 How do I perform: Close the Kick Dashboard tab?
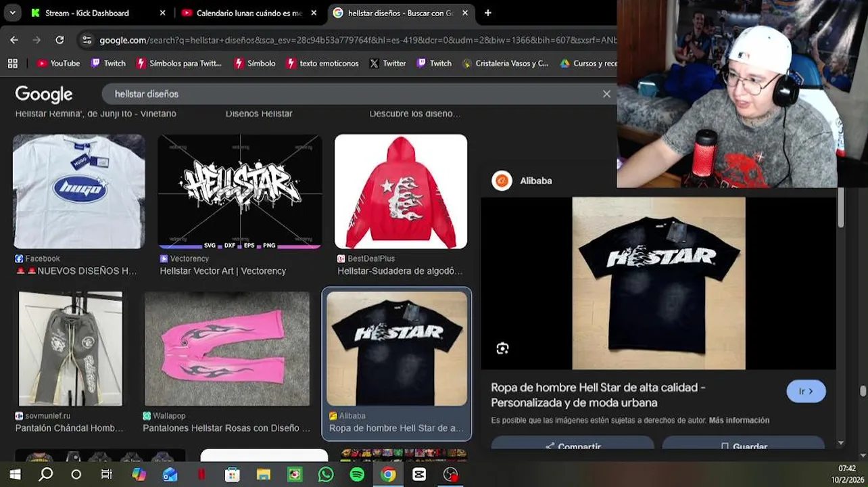(x=162, y=13)
